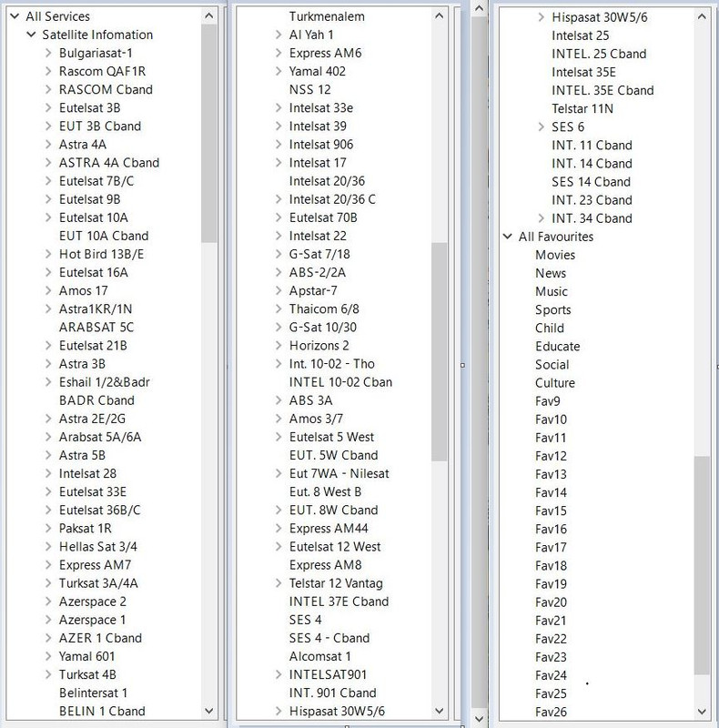Click right panel scrollbar up arrow
Viewport: 719px width, 728px height.
pyautogui.click(x=702, y=16)
